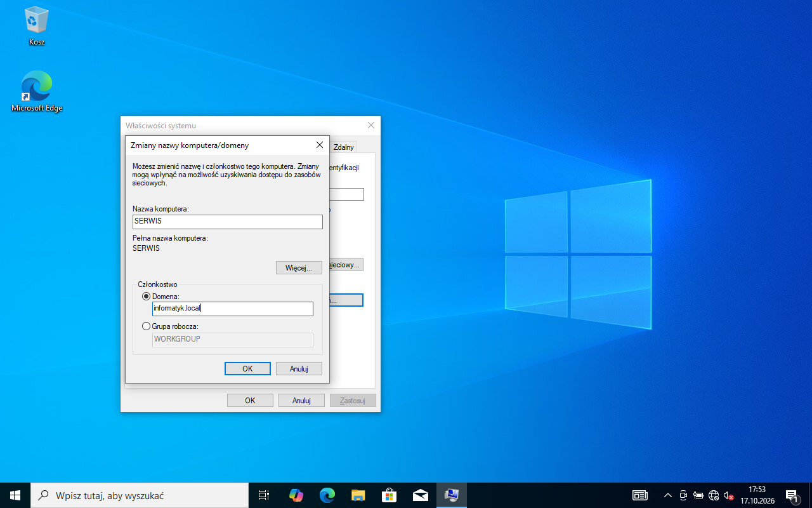
Task: Click the Windows Start button
Action: 15,495
